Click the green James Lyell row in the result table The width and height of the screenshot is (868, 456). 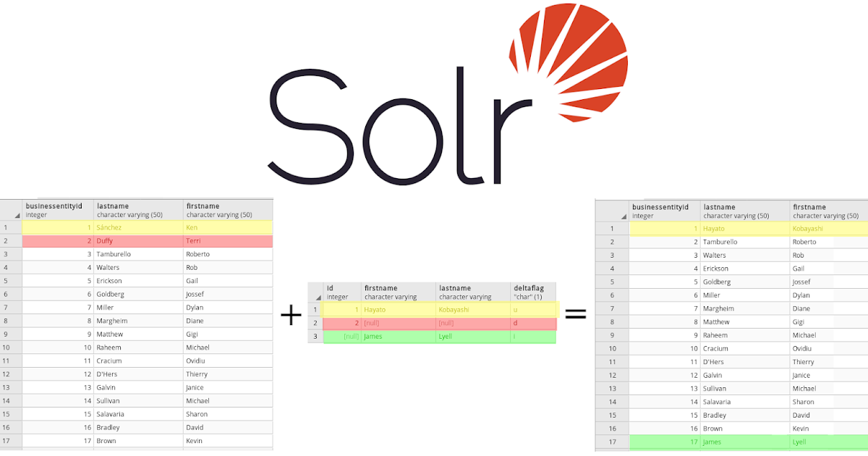723,442
